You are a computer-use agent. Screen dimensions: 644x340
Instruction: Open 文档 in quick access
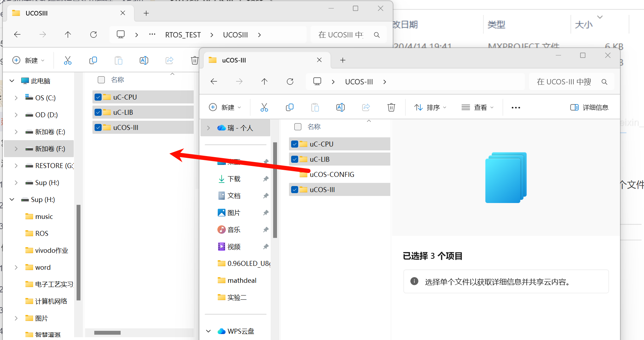[234, 196]
